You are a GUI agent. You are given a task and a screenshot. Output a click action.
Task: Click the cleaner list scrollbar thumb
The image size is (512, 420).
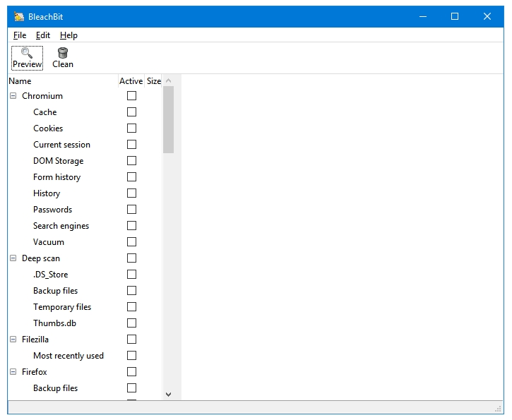click(x=169, y=120)
